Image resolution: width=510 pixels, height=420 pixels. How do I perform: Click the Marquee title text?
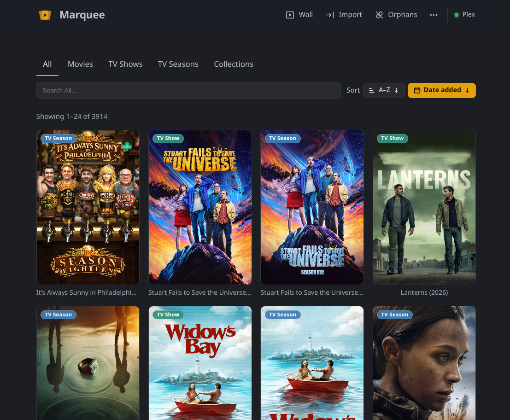point(82,15)
